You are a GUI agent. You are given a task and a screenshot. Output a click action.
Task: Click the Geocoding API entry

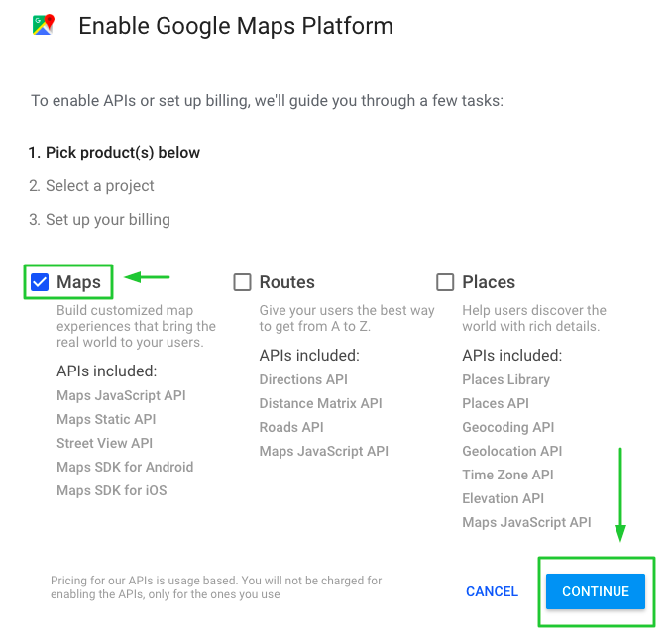coord(507,427)
